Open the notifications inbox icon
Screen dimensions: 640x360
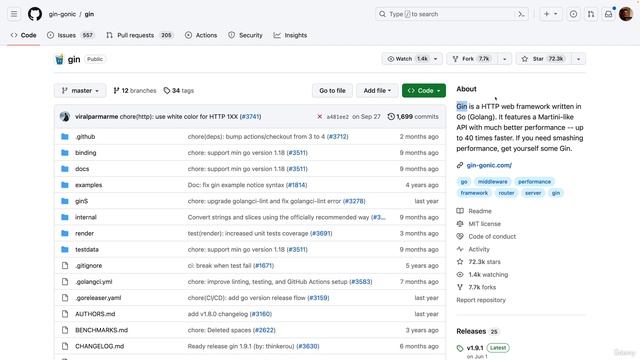point(608,14)
